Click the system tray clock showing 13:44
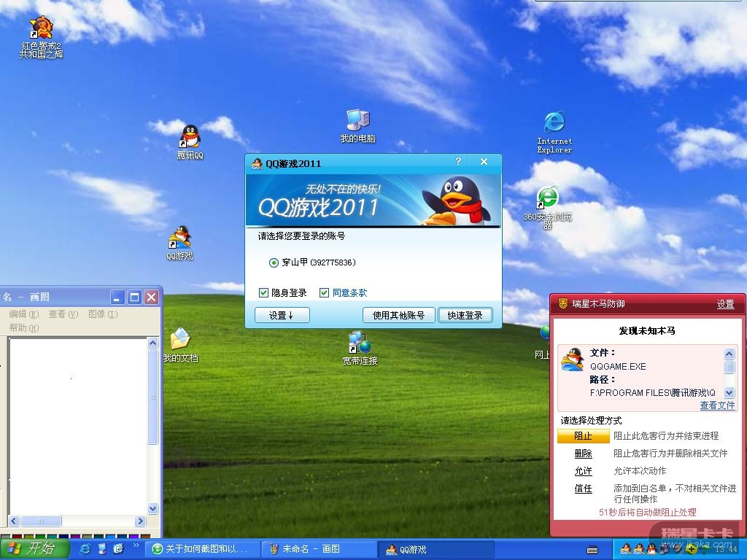Screen dimensions: 747x560 tap(725, 550)
